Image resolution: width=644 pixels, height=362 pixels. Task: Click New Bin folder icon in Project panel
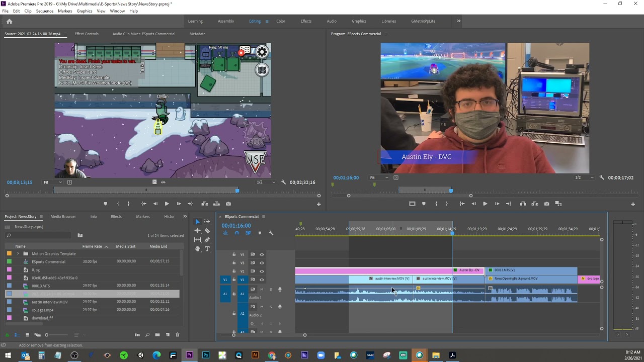click(x=157, y=335)
